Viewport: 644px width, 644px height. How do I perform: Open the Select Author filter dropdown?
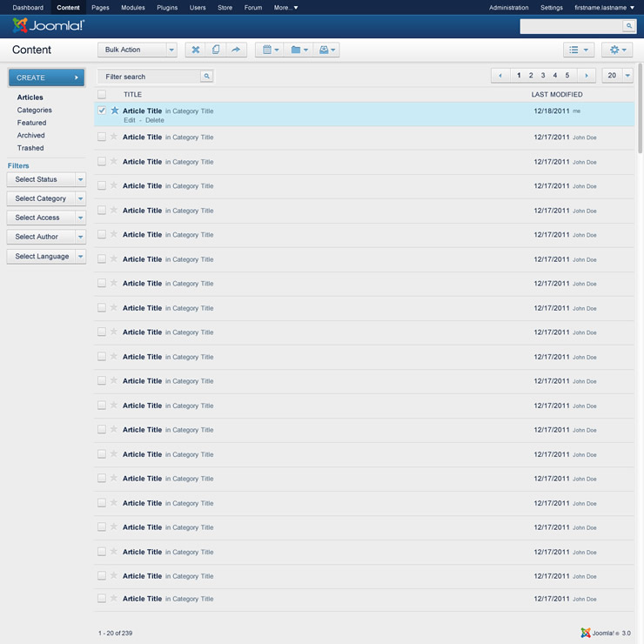46,237
